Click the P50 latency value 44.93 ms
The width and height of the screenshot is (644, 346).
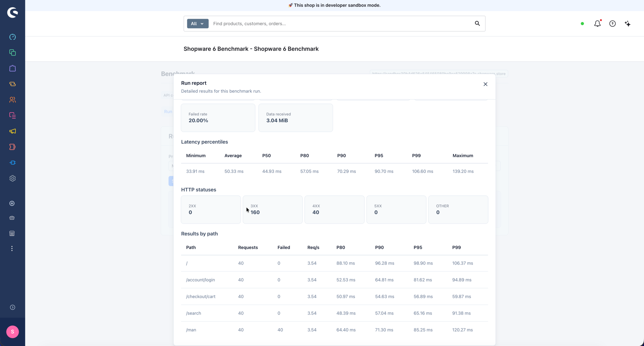(272, 171)
